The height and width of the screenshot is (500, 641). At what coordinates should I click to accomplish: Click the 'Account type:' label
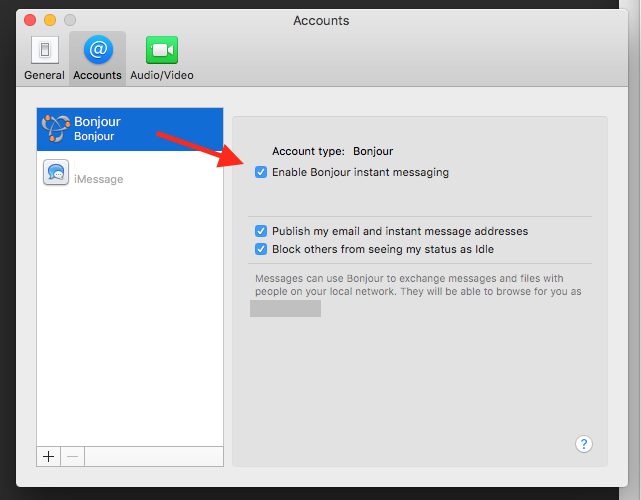308,151
